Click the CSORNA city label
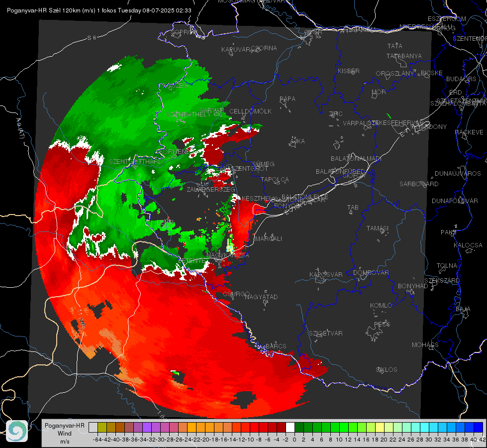Viewport: 487px width, 448px height. click(264, 48)
